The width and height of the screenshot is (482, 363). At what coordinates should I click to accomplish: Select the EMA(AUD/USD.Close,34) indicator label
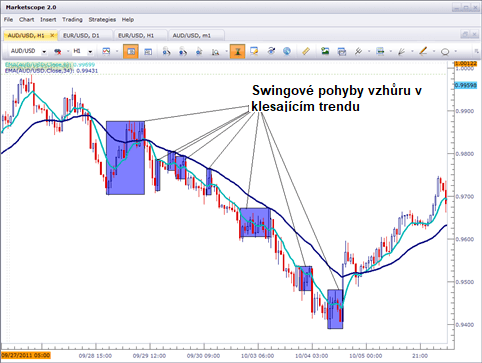tap(51, 71)
